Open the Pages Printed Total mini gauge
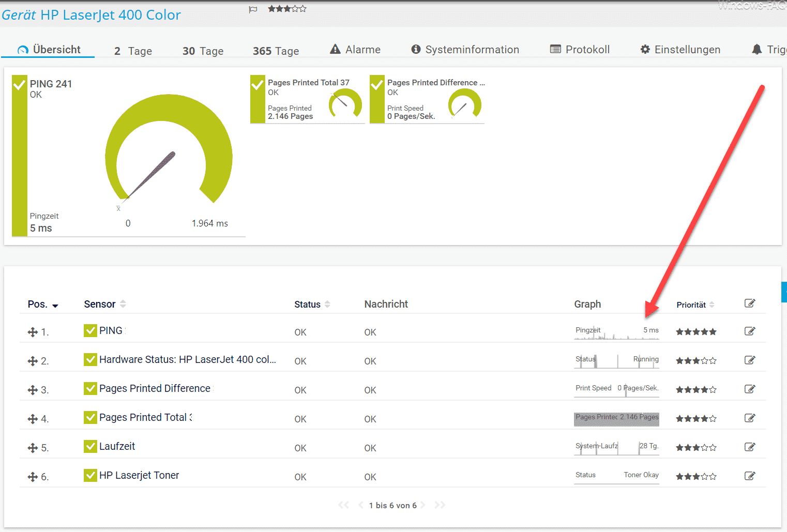Screen dimensions: 787x532 345,103
